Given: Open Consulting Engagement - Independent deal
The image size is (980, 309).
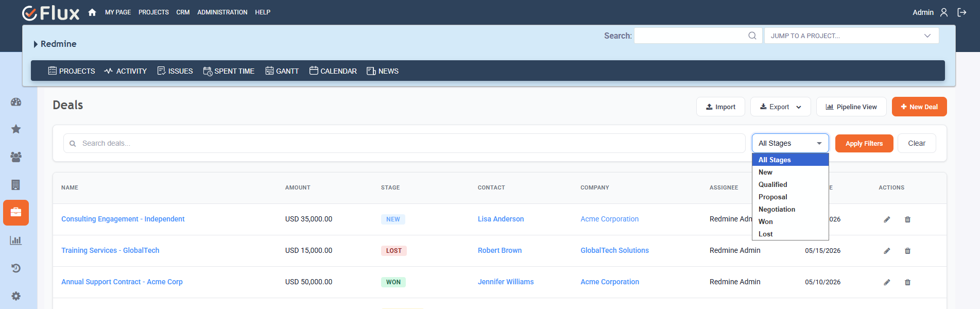Looking at the screenshot, I should (123, 219).
